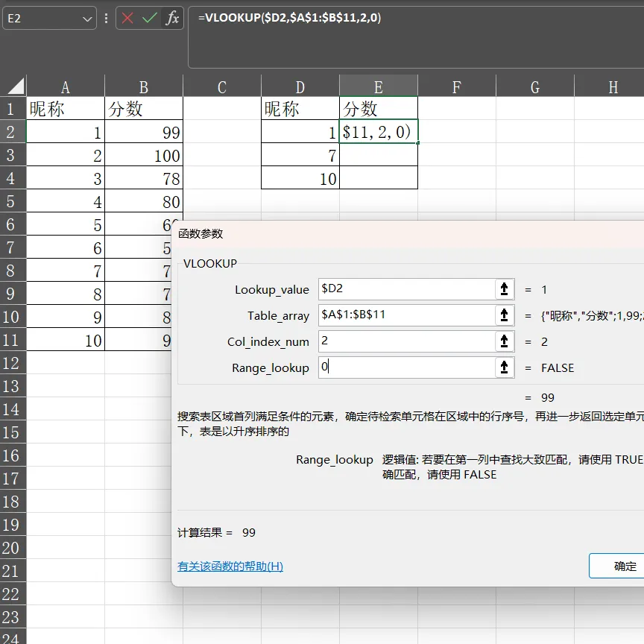Image resolution: width=644 pixels, height=644 pixels.
Task: Cancel formula entry with the red X icon
Action: point(127,18)
